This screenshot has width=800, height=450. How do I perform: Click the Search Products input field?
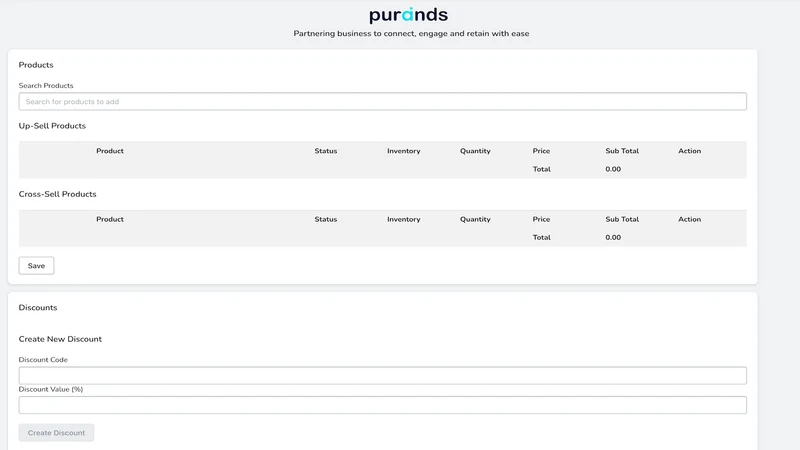[383, 102]
